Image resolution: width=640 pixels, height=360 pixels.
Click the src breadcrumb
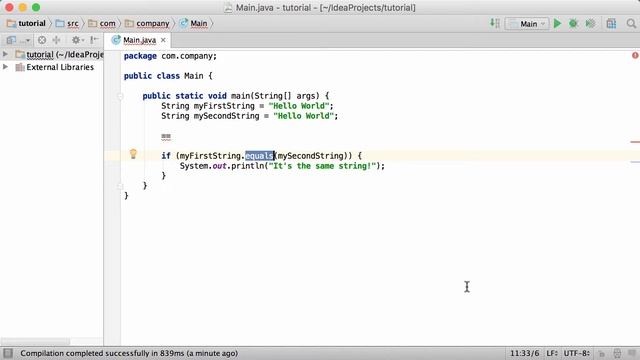pos(67,24)
